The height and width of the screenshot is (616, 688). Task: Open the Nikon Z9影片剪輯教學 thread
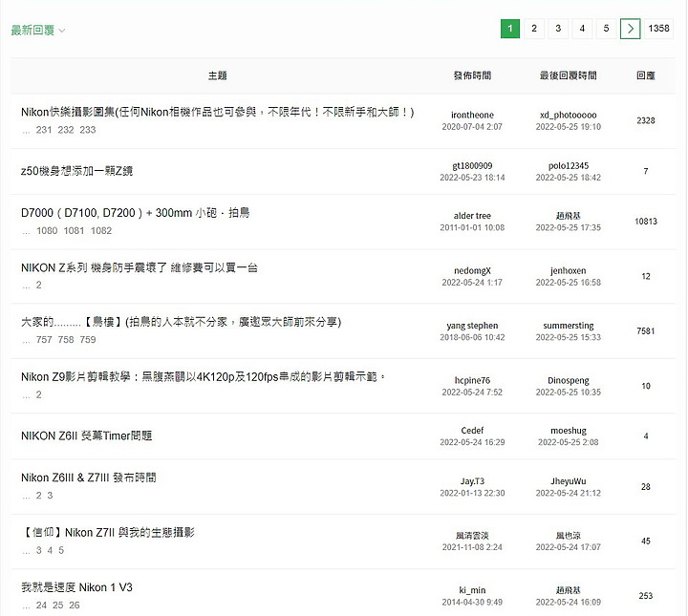coord(204,376)
